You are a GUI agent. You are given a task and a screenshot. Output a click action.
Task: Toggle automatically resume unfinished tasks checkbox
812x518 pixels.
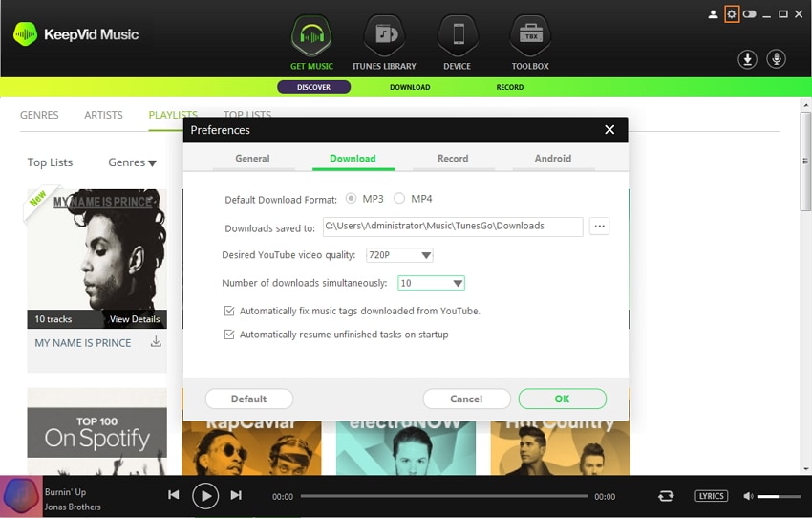229,335
